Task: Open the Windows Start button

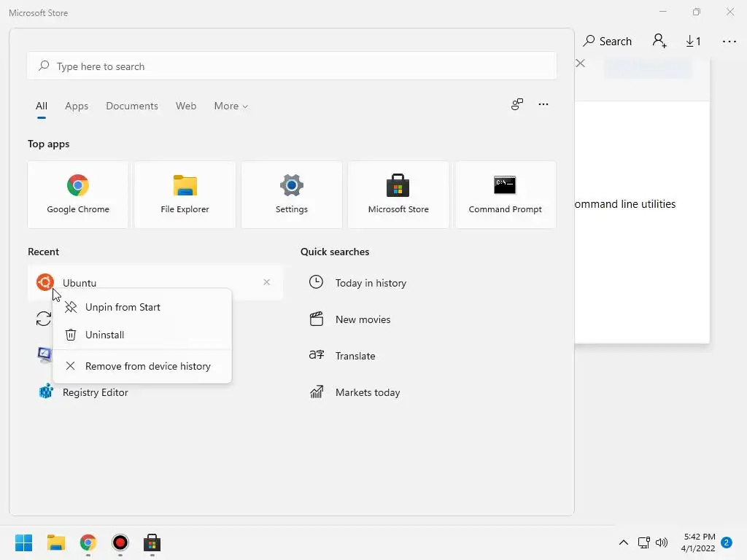Action: pos(24,542)
